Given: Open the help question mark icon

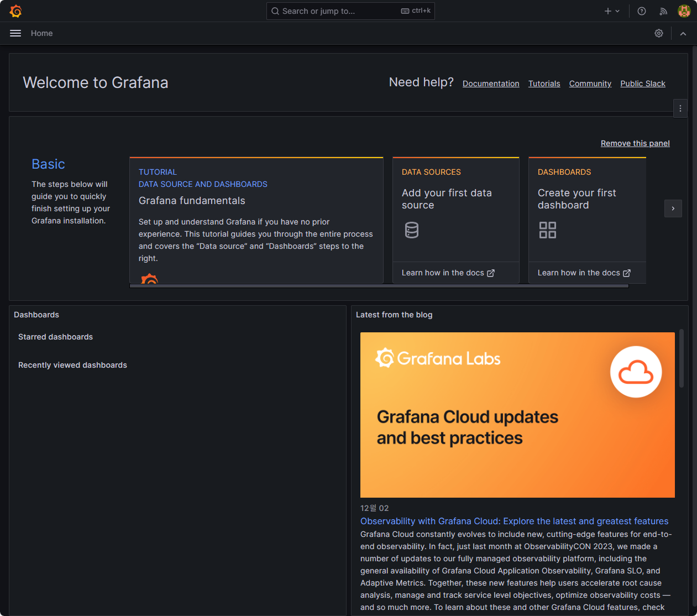Looking at the screenshot, I should (x=642, y=11).
